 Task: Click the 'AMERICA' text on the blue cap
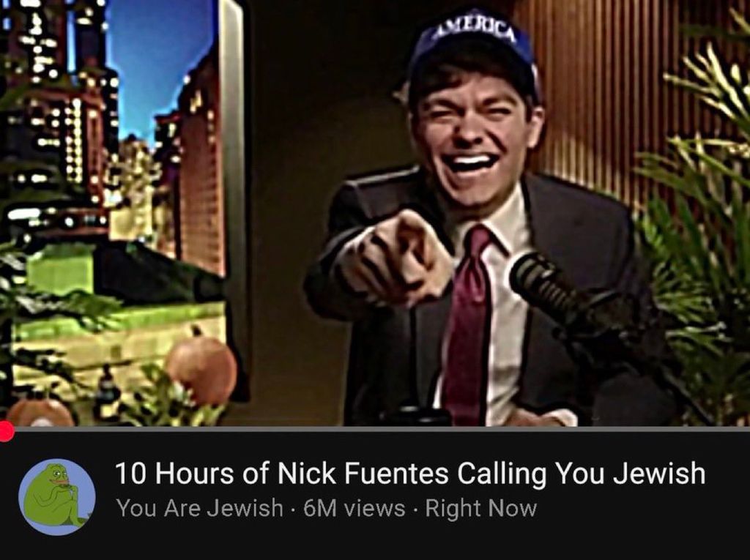pos(475,29)
